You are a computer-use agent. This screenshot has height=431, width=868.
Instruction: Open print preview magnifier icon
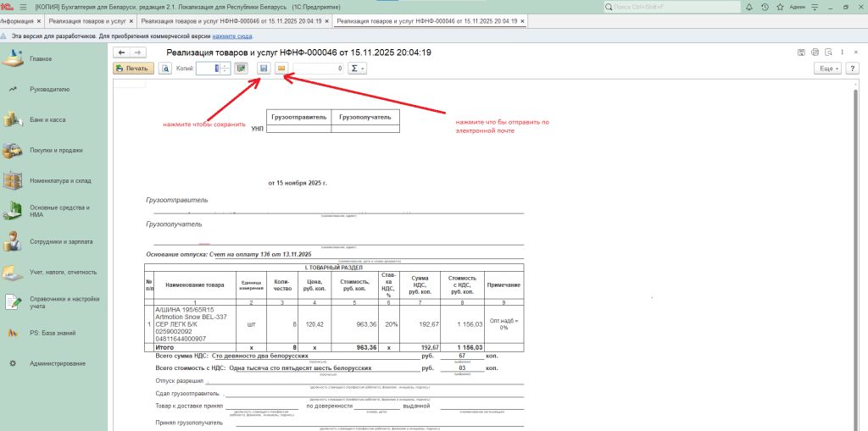[166, 68]
